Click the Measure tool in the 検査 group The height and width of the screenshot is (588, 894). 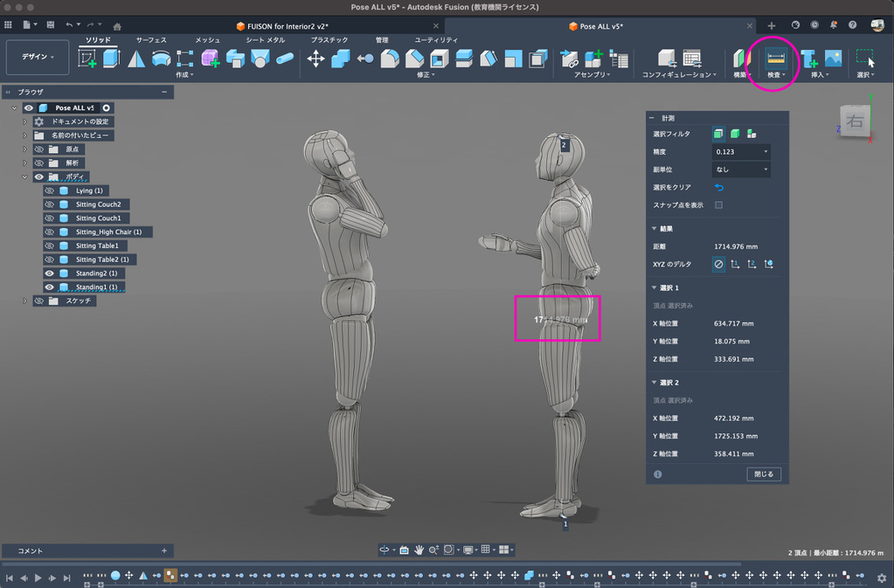(x=776, y=59)
